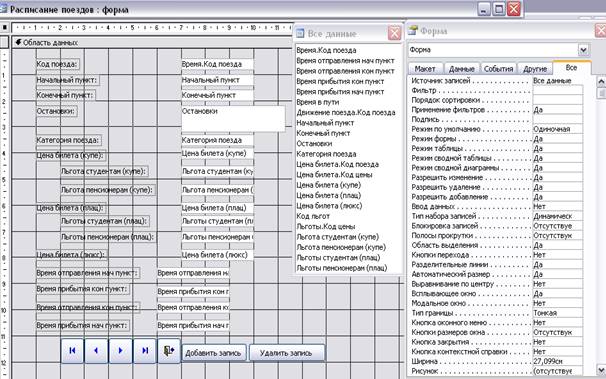Click the Добавить запись button
The height and width of the screenshot is (379, 606).
point(213,353)
